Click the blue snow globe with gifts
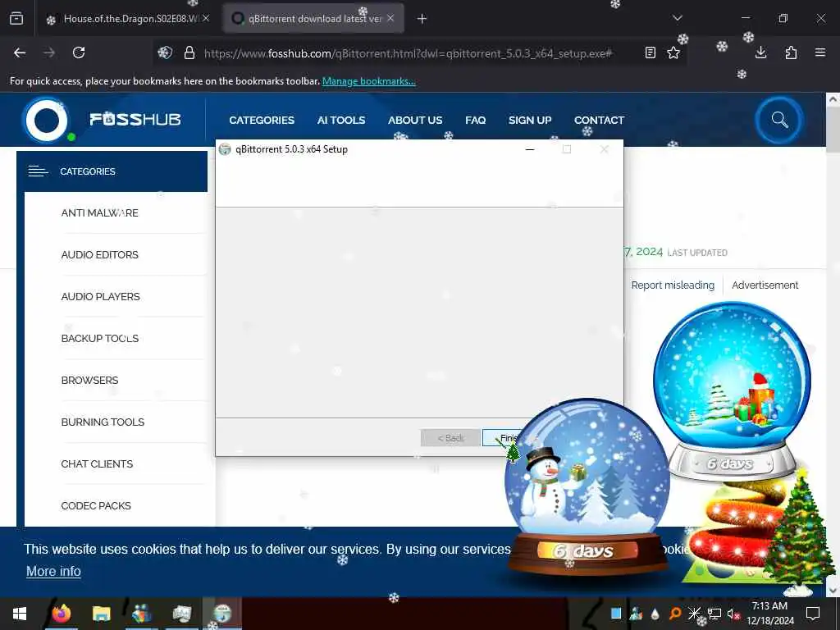The height and width of the screenshot is (630, 840). (x=732, y=391)
